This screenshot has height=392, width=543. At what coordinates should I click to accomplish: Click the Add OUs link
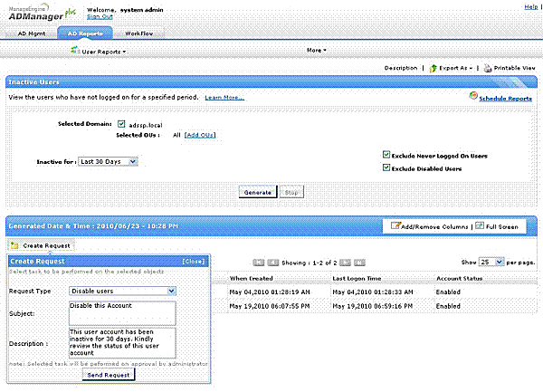[200, 135]
